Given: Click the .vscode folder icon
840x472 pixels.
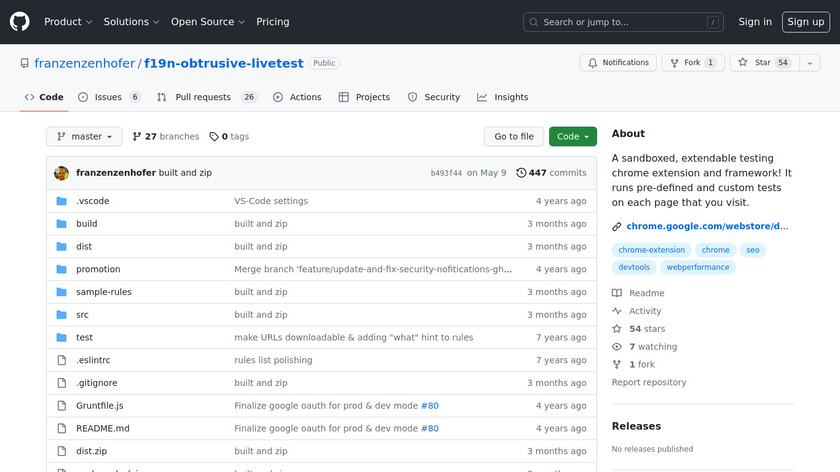Looking at the screenshot, I should pyautogui.click(x=62, y=201).
